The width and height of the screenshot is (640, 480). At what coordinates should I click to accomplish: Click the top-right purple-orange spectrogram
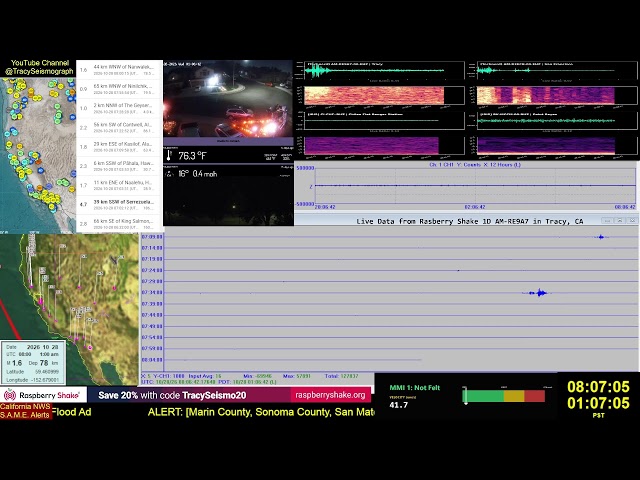point(546,96)
